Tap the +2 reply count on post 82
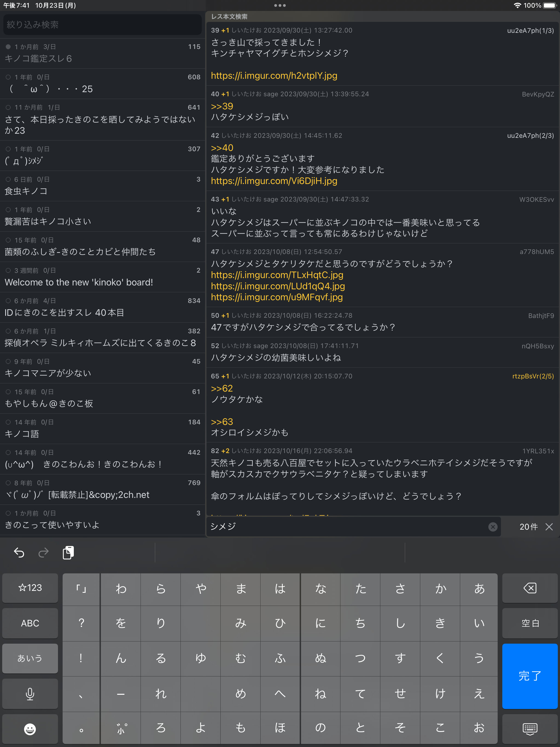The height and width of the screenshot is (747, 560). coord(225,451)
